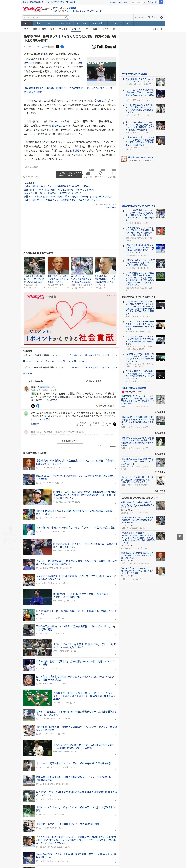The image size is (186, 868).
Task: Click the 西尾典文 commenter avatar
Action: pos(26,389)
